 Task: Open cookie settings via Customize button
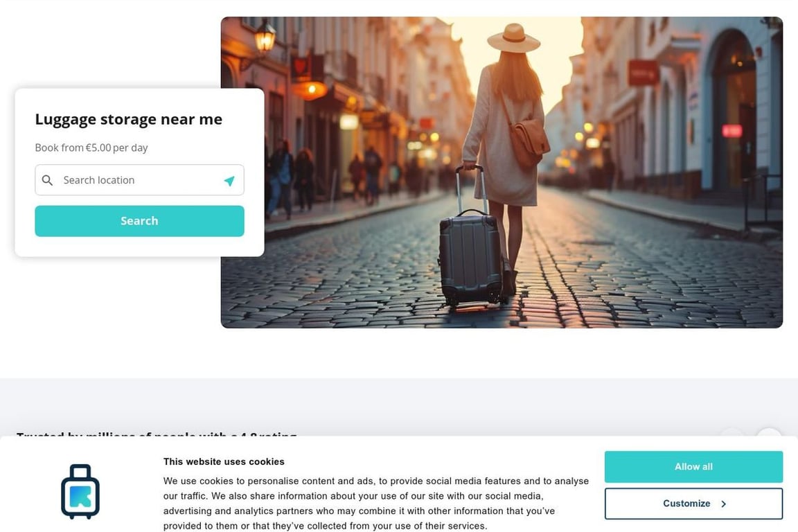[693, 504]
